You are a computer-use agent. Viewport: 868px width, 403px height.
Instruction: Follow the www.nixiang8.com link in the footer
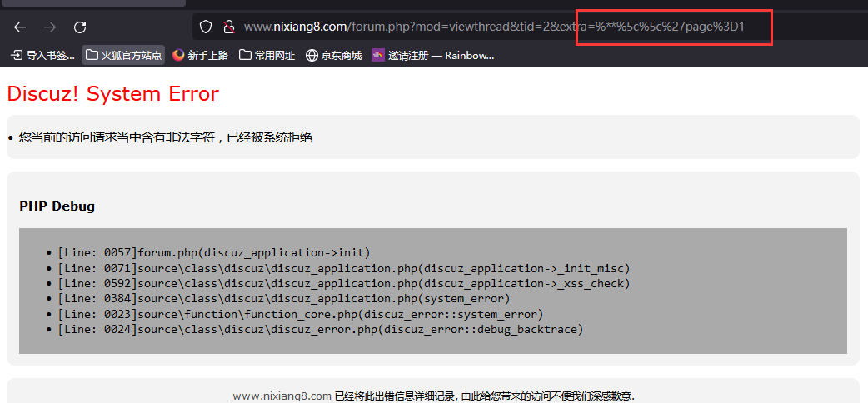[282, 396]
